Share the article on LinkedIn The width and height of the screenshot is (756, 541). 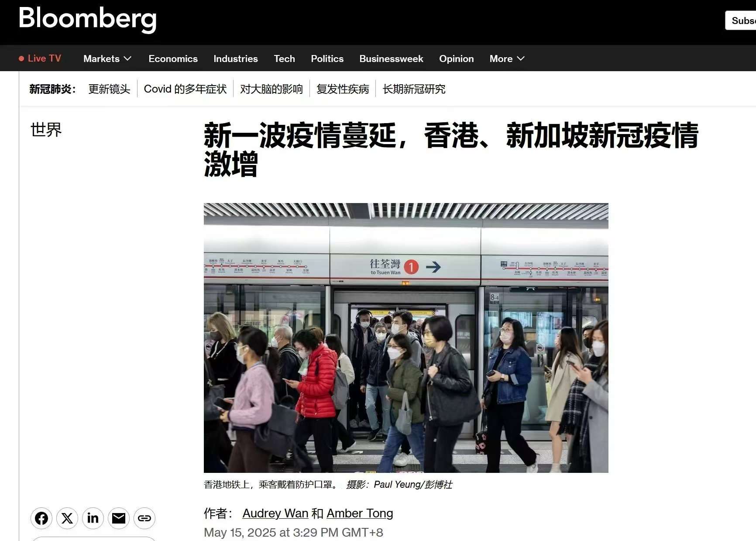pos(93,518)
